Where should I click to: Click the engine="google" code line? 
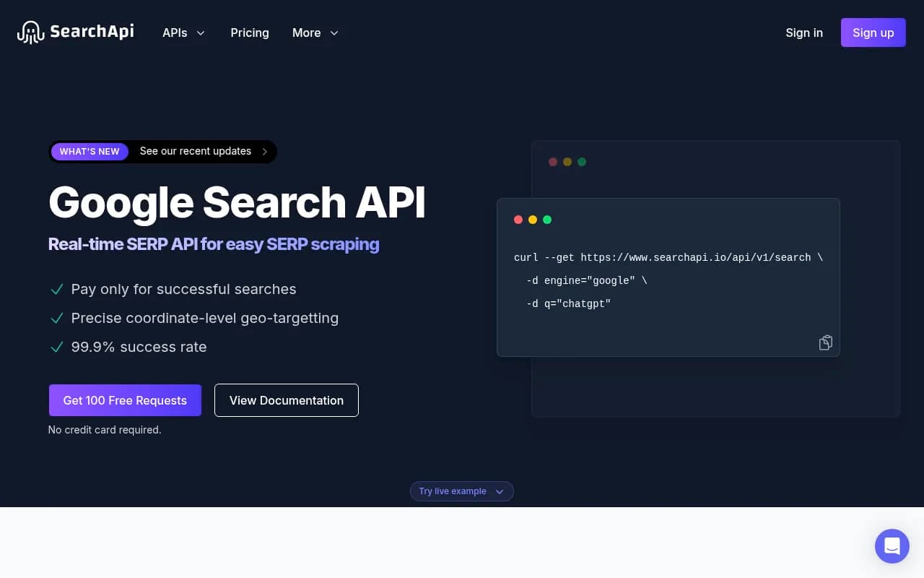tap(587, 280)
